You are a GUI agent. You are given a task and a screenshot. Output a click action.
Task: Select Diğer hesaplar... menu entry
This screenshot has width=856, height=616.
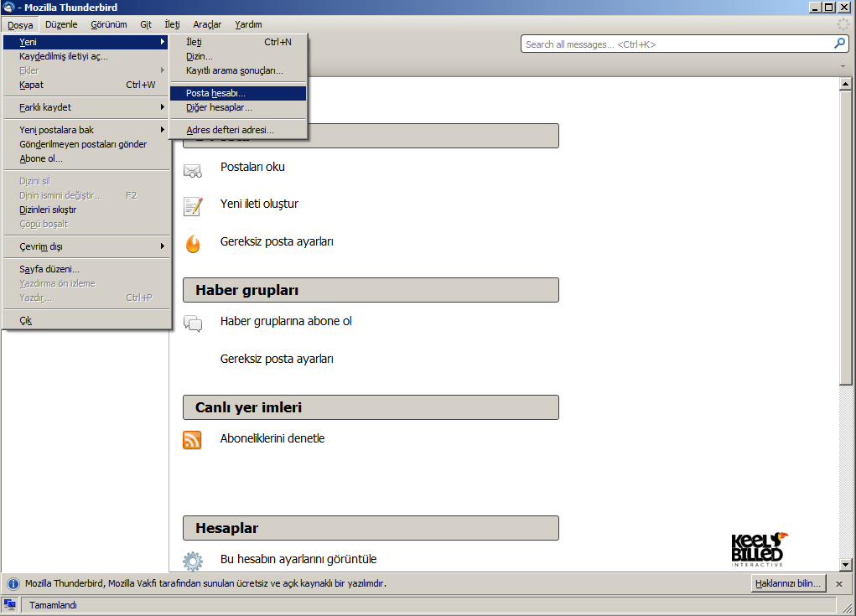click(238, 107)
